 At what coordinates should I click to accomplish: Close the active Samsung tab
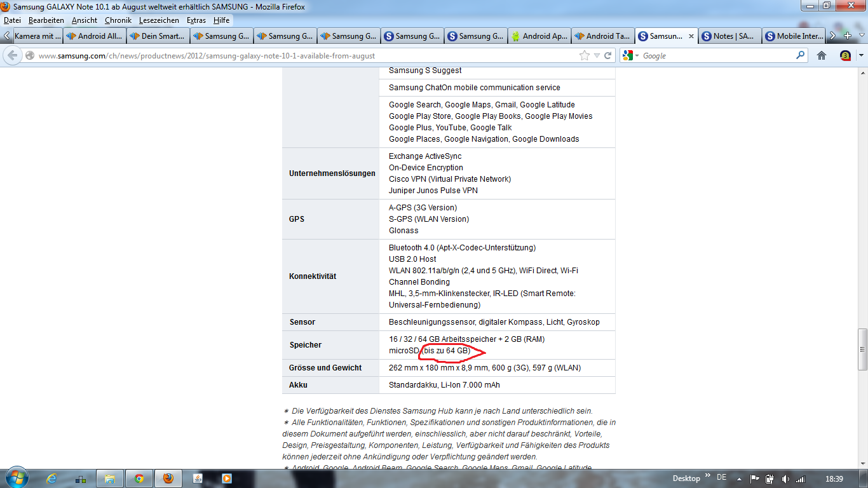(x=691, y=36)
